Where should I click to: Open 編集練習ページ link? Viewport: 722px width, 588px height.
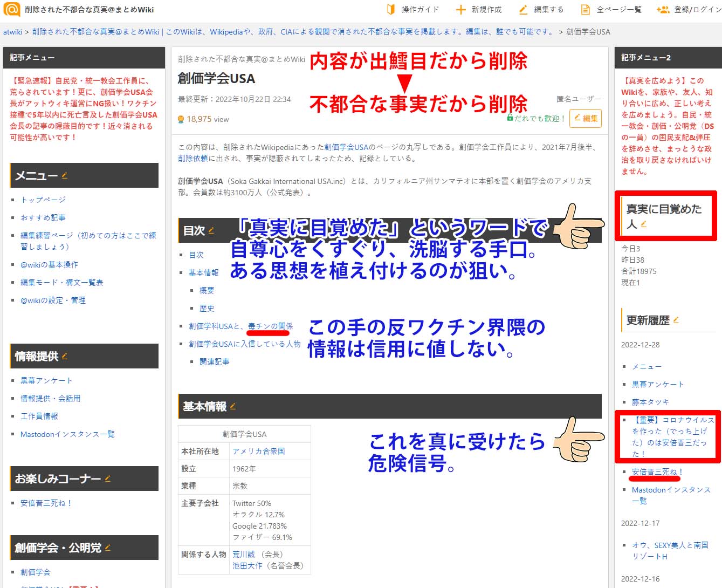pos(88,241)
